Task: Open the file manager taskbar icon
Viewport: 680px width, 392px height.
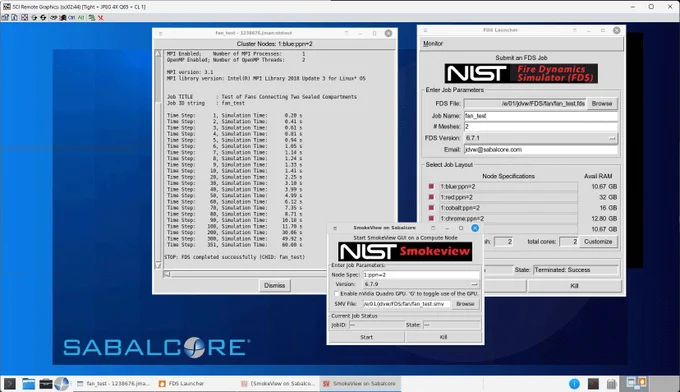Action: coord(29,383)
